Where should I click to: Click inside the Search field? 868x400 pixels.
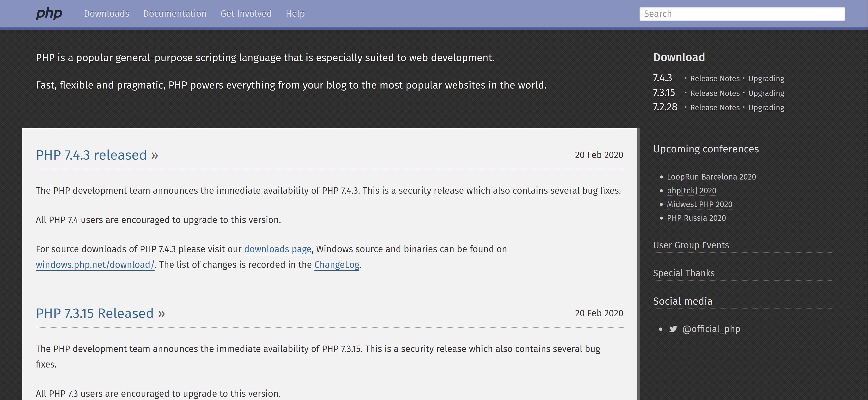pyautogui.click(x=742, y=14)
